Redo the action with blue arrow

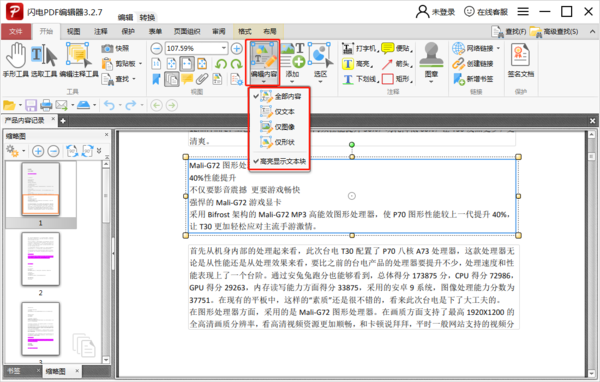[x=131, y=105]
